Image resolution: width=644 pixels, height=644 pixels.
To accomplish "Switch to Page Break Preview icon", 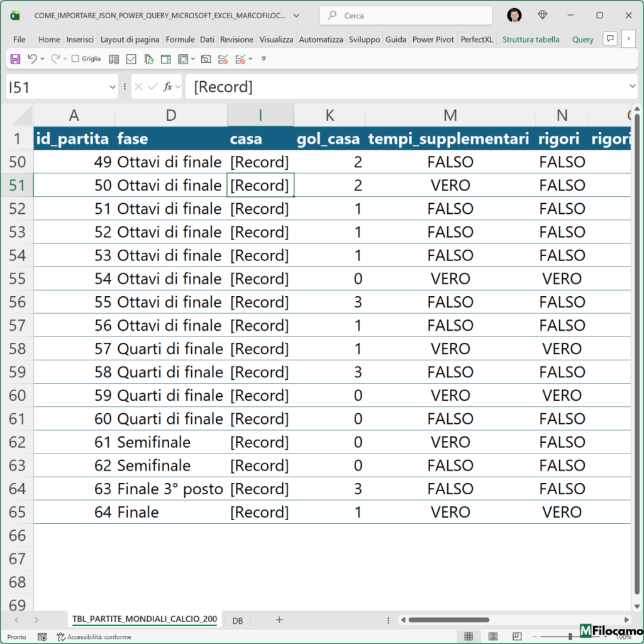I will (517, 636).
